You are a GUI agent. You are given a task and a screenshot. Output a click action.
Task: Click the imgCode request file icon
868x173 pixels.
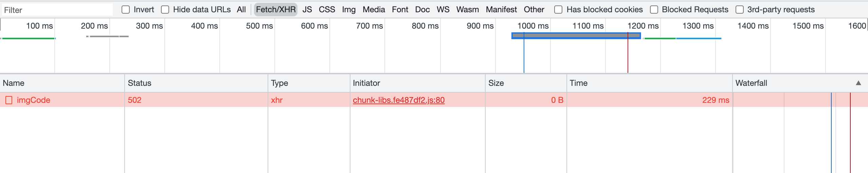pyautogui.click(x=9, y=100)
